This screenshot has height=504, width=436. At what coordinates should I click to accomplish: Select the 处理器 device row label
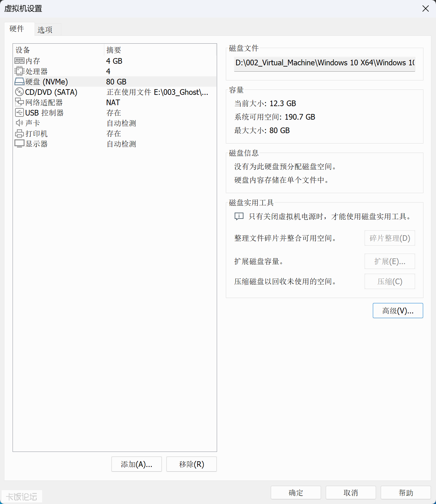36,71
